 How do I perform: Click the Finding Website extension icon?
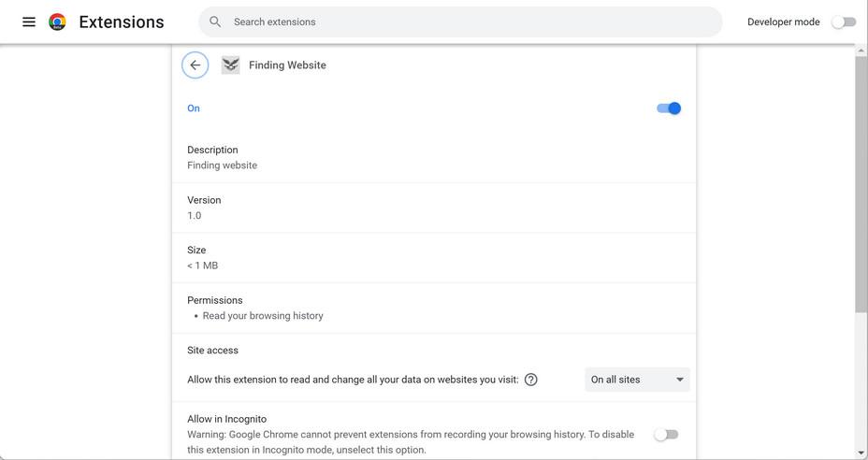click(230, 65)
